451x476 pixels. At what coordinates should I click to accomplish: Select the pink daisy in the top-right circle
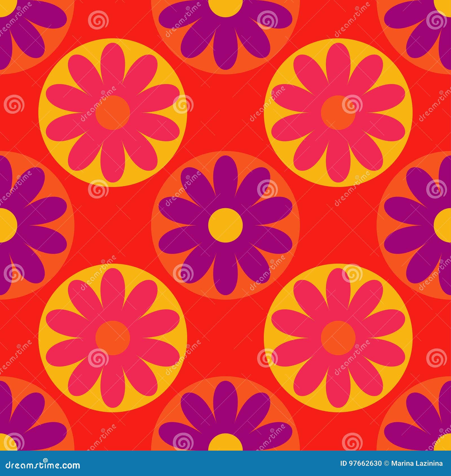[338, 113]
